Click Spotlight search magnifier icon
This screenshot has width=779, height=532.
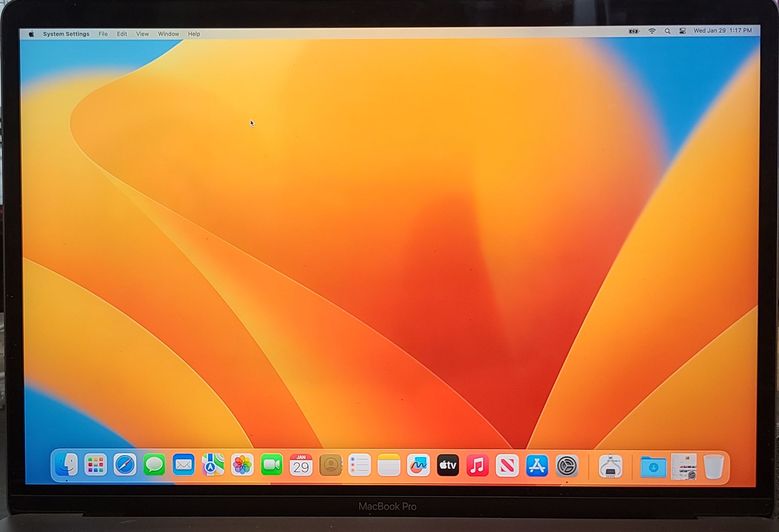(x=667, y=31)
